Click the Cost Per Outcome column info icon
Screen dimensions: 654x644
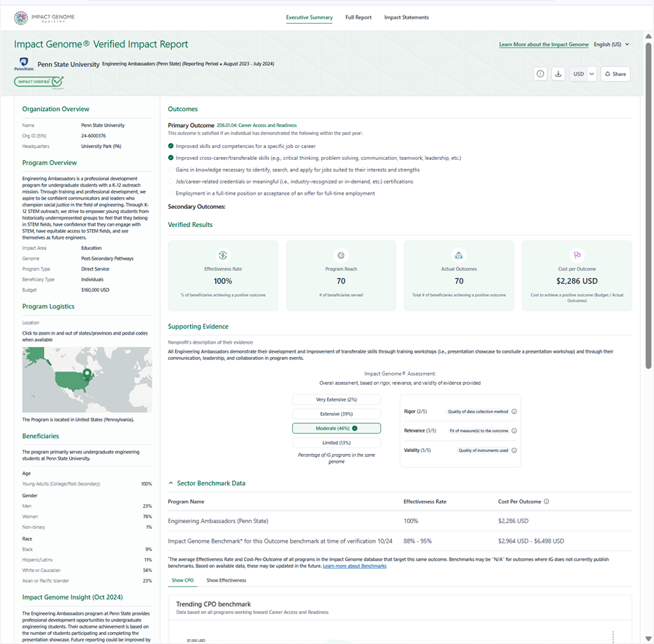(x=546, y=502)
